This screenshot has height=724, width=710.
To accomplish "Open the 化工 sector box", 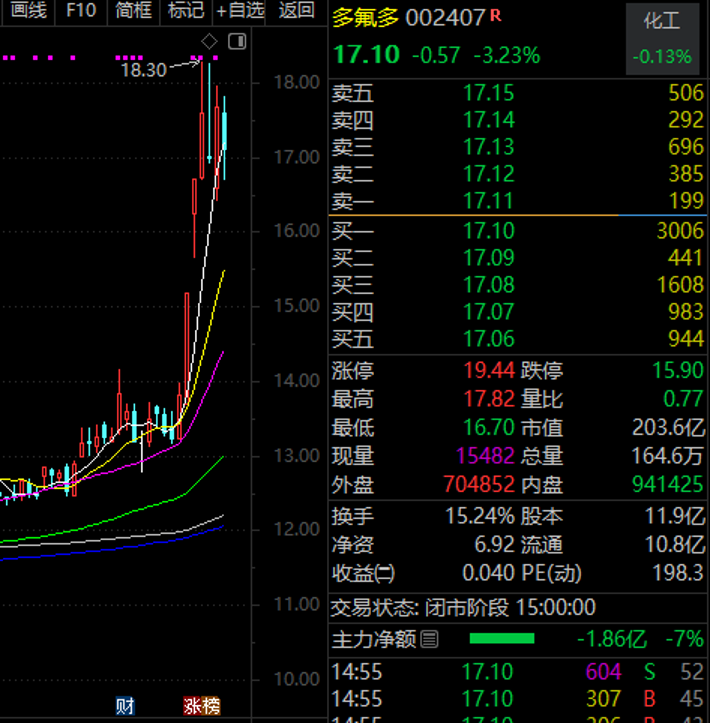I will pos(661,38).
